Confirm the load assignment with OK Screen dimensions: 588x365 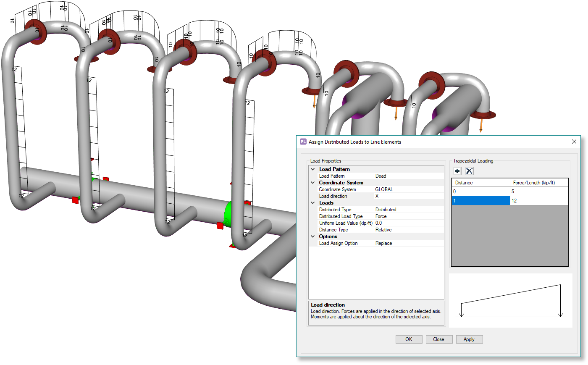pos(409,339)
